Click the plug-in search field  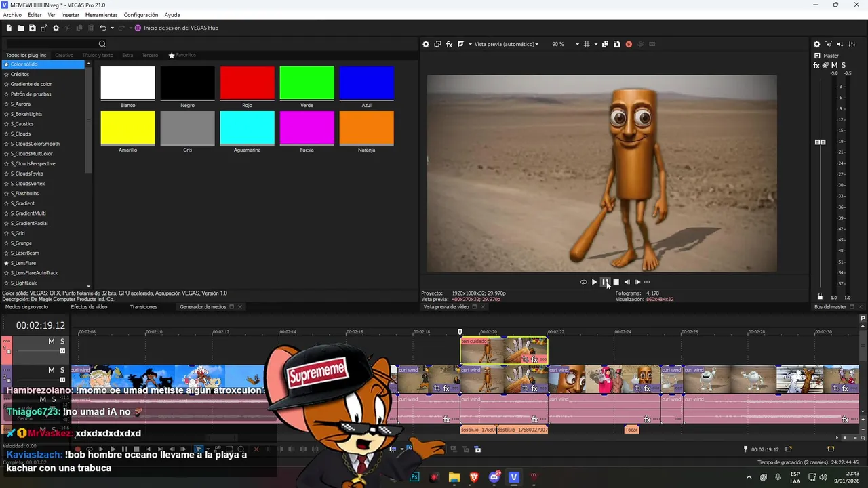click(52, 44)
